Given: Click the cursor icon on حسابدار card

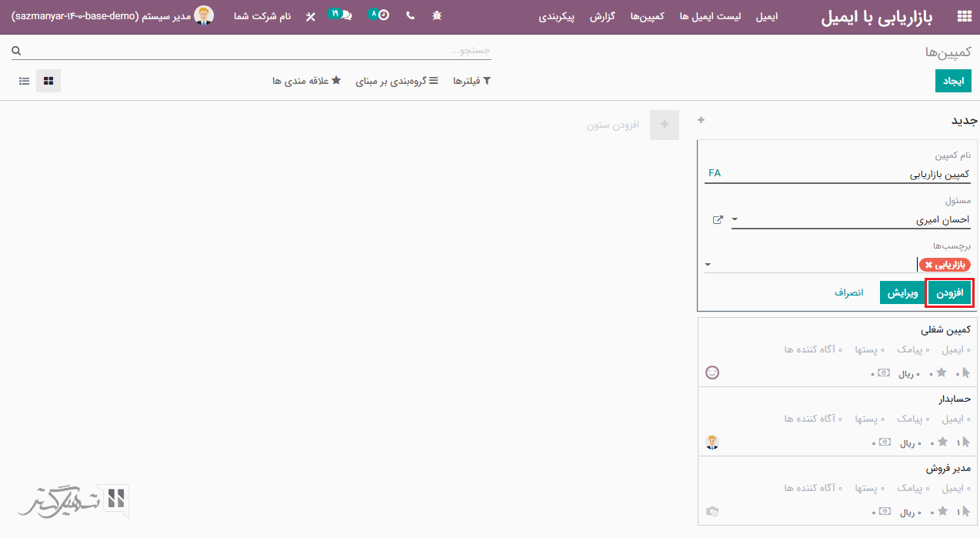Looking at the screenshot, I should [966, 442].
